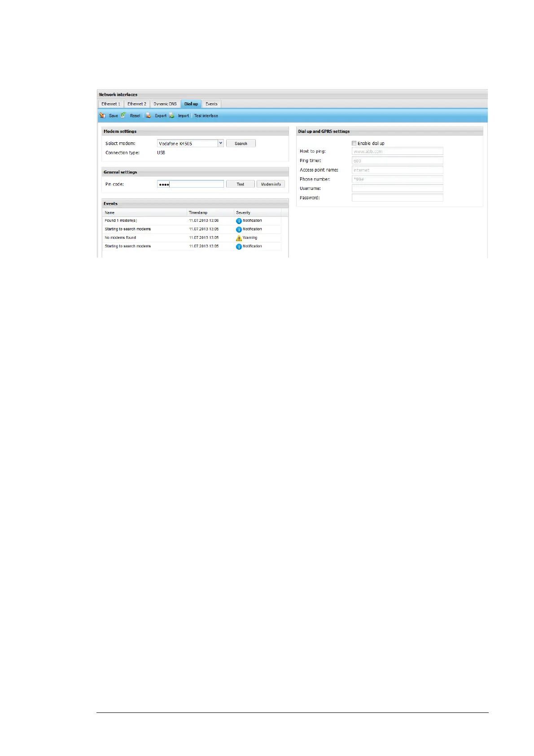The image size is (534, 756).
Task: Click the Ping timer field
Action: pos(397,161)
